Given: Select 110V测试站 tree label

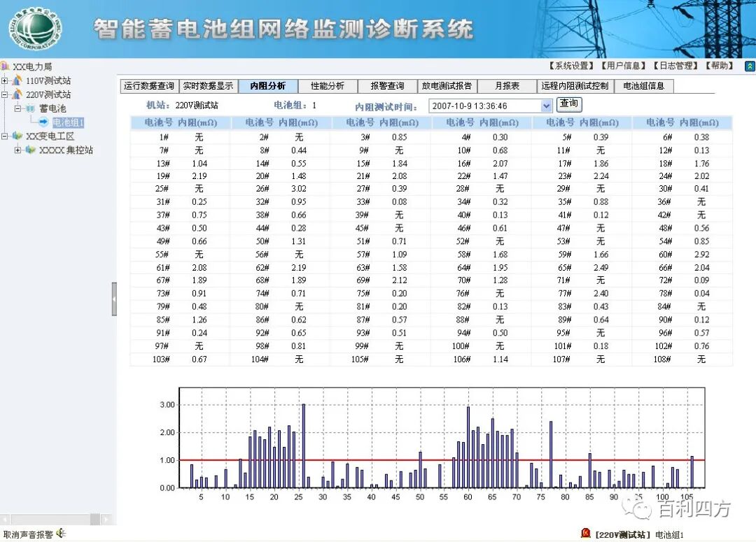Looking at the screenshot, I should coord(48,80).
